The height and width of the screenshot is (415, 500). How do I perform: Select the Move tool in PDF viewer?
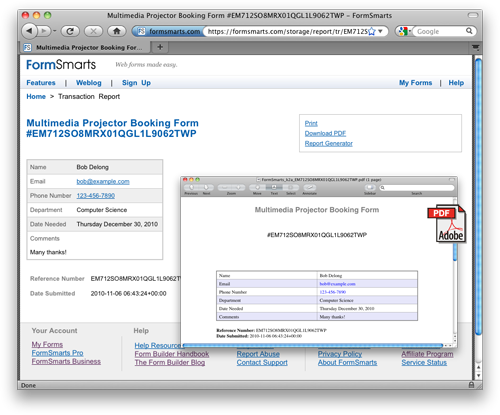coord(257,188)
